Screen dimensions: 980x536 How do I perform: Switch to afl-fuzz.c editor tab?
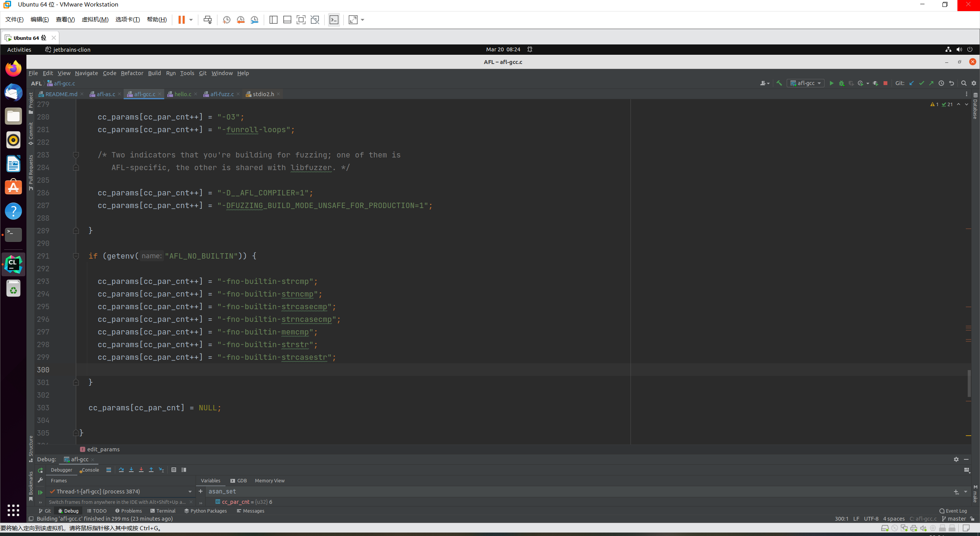click(222, 94)
